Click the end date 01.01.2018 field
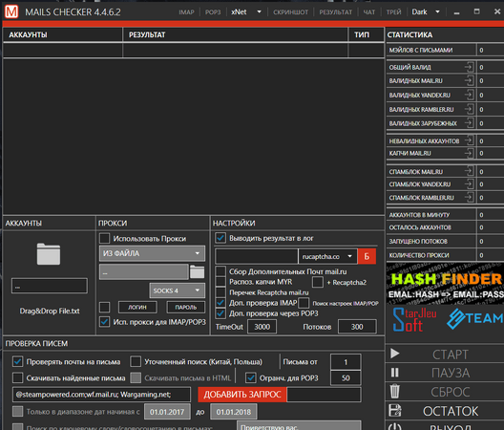This screenshot has height=430, width=504. pos(234,412)
